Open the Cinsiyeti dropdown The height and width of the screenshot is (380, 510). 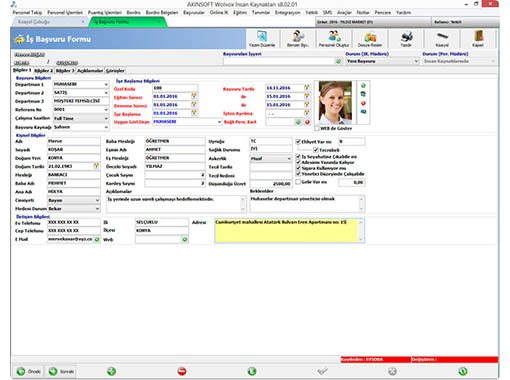97,200
